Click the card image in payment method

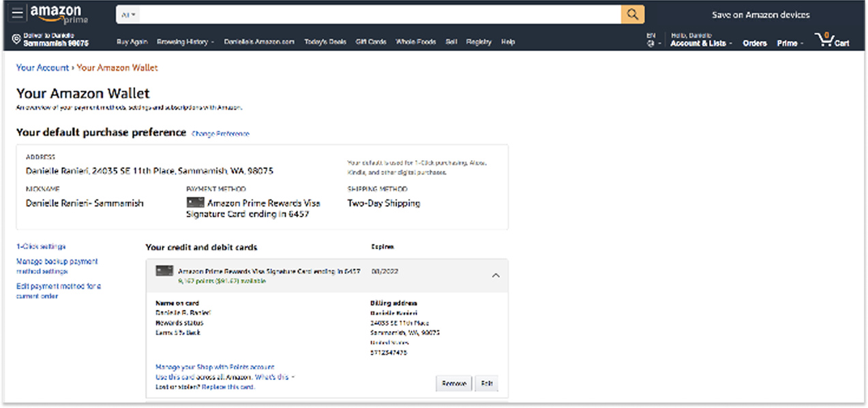(195, 202)
